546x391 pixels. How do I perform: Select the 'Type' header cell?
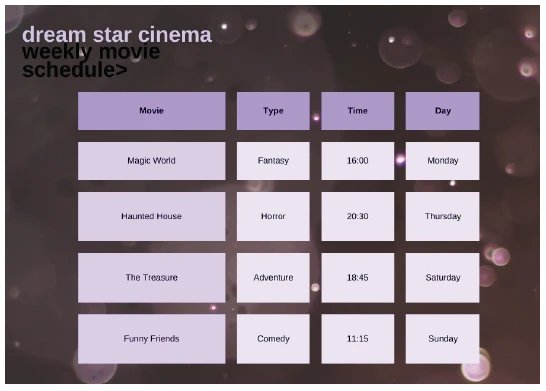tap(273, 111)
